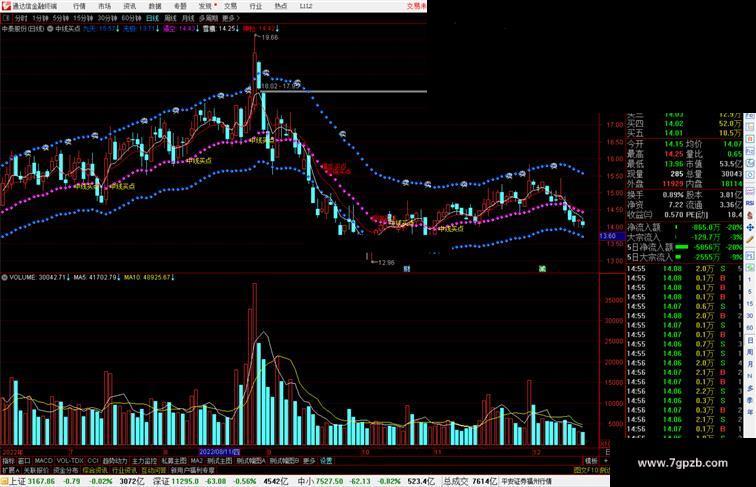Expand 更多 periods in the period bar
This screenshot has width=756, height=487.
pyautogui.click(x=230, y=18)
